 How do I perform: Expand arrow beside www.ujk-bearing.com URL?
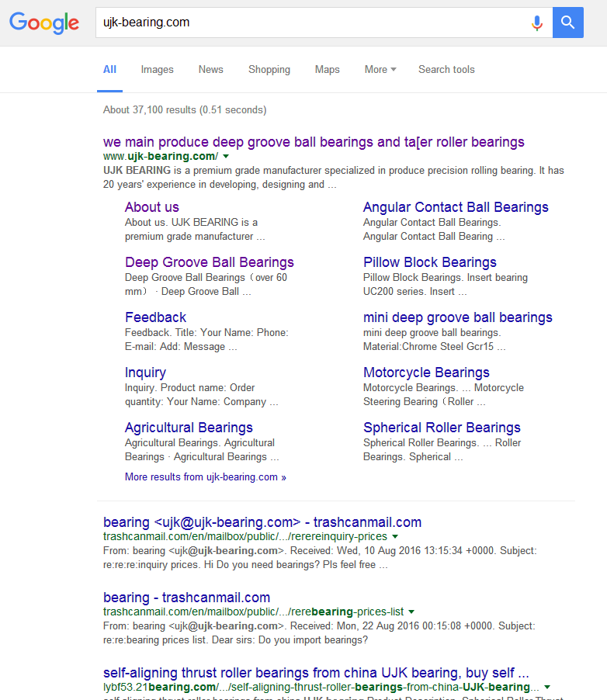(x=226, y=157)
